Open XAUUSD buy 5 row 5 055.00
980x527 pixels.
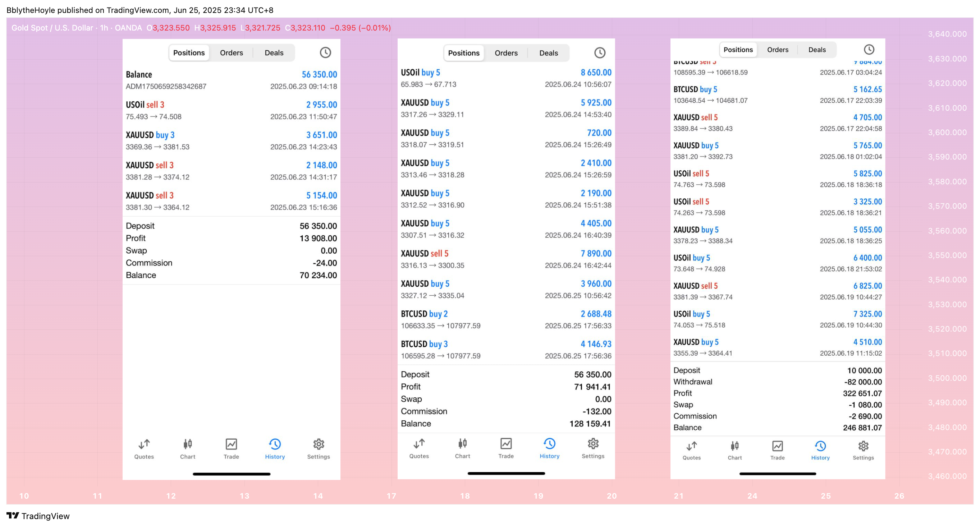tap(778, 235)
